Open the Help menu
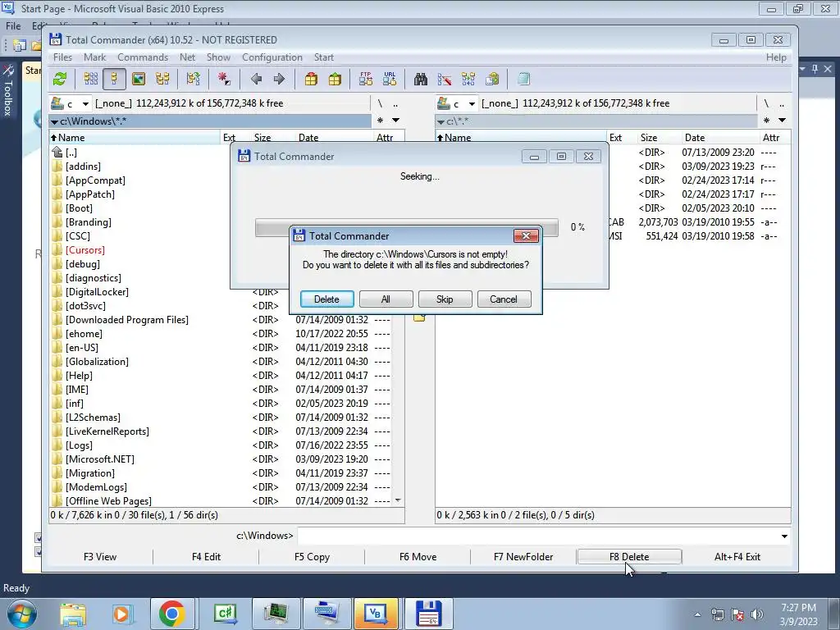Screen dimensions: 840x630 776,57
